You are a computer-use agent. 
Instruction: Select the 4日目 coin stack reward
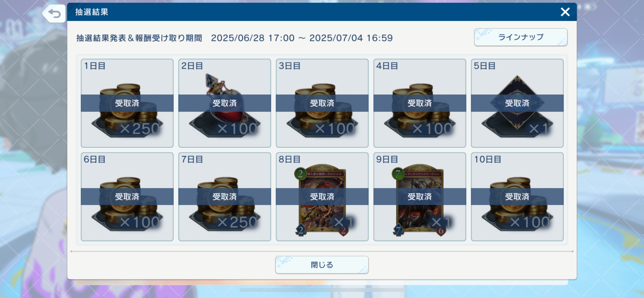pos(420,103)
